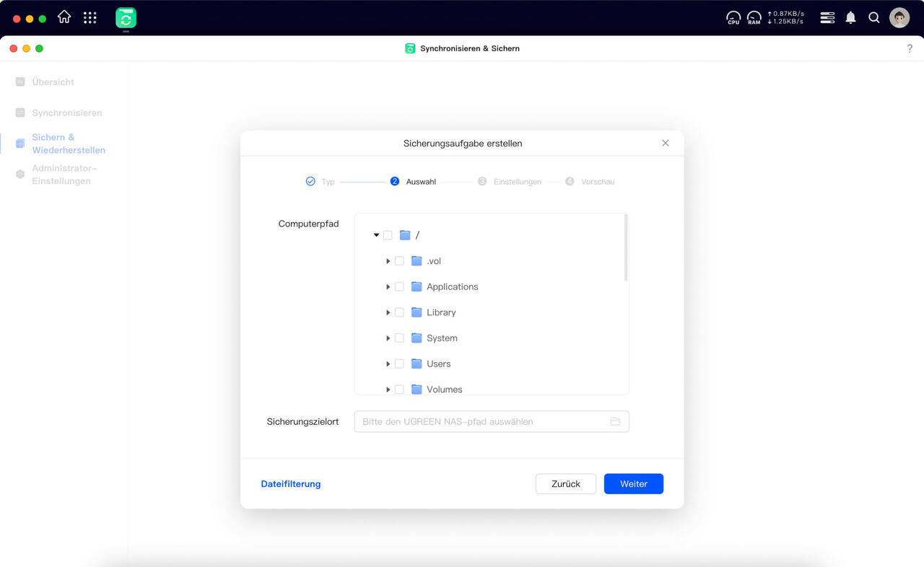
Task: Open the notifications bell
Action: 851,17
